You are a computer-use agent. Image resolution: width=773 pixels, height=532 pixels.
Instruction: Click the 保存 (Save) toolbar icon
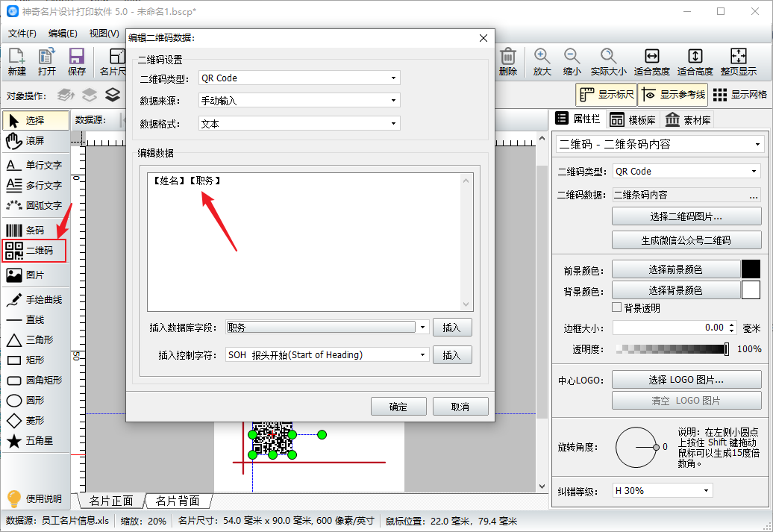point(76,62)
